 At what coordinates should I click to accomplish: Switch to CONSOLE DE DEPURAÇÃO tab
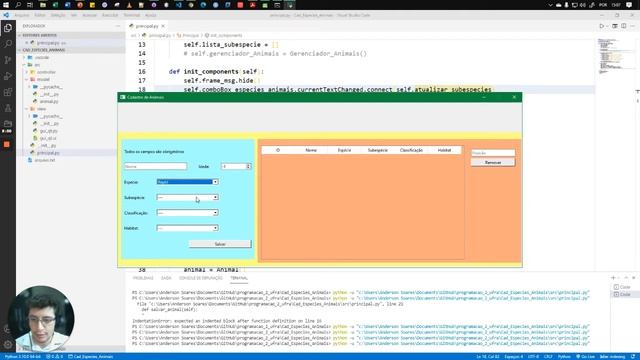(201, 278)
